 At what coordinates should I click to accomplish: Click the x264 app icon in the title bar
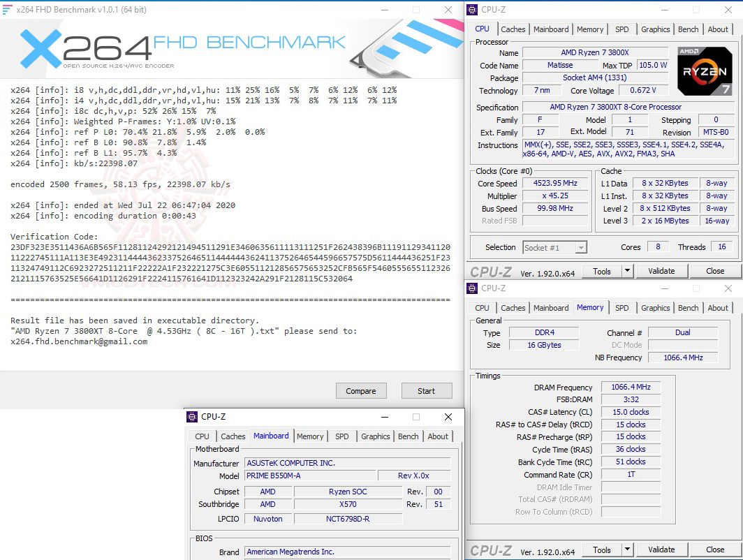pos(7,9)
